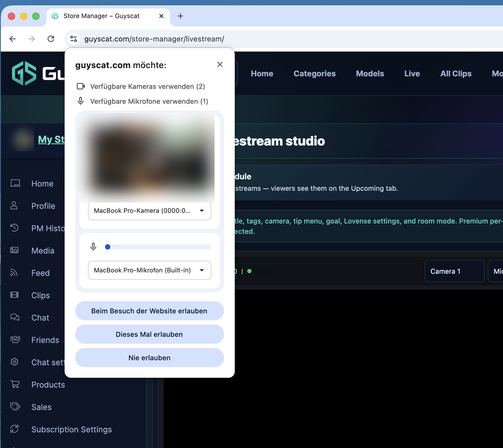Click Sales tag icon

pos(15,406)
